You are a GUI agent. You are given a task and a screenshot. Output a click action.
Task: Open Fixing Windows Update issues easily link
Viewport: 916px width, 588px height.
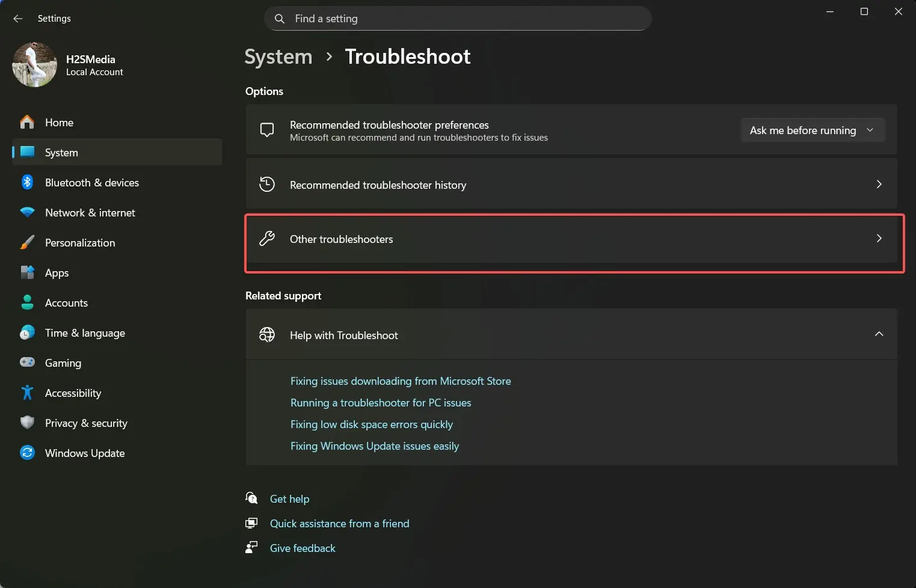pos(375,446)
